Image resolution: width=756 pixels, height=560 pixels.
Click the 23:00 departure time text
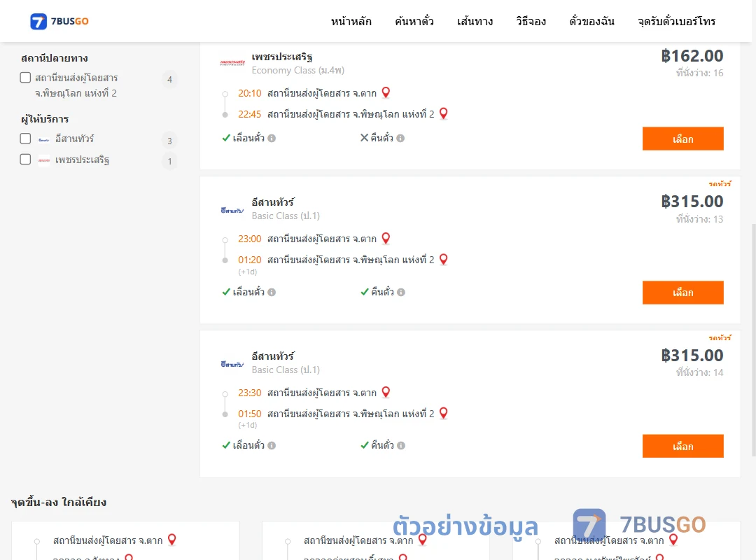tap(250, 239)
